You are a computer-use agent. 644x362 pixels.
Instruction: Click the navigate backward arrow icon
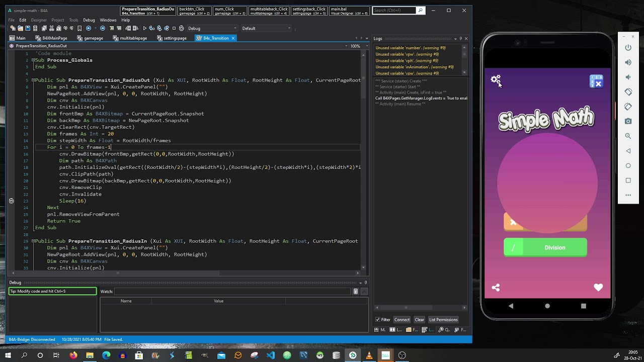(x=89, y=28)
